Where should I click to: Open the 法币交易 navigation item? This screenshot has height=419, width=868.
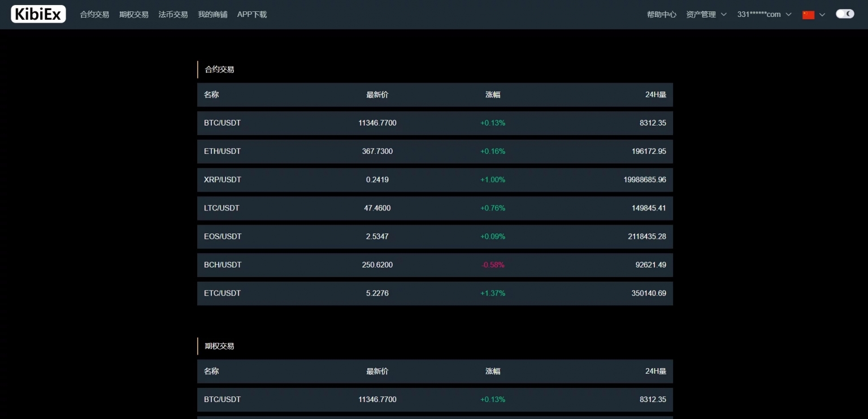(x=173, y=15)
